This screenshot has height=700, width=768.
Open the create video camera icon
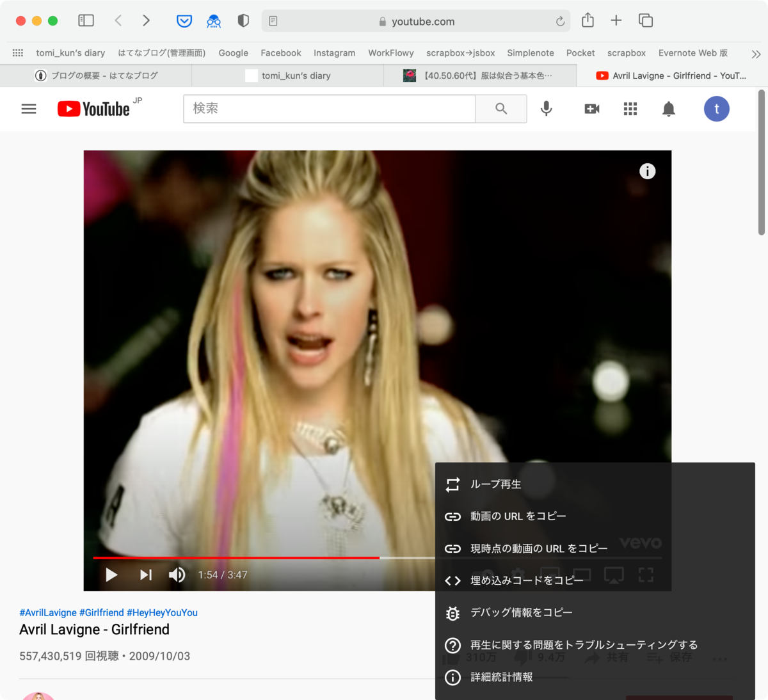point(592,109)
